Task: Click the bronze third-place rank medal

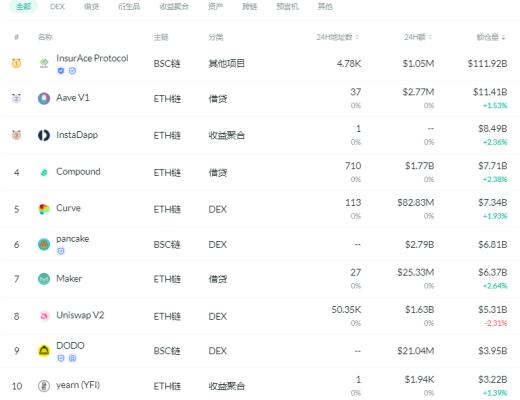Action: (16, 135)
